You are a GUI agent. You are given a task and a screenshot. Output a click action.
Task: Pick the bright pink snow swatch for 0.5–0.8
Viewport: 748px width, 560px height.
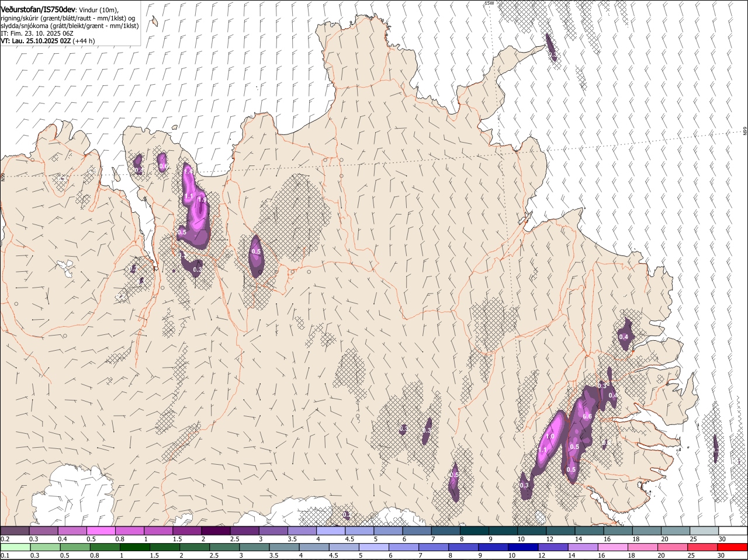(101, 530)
